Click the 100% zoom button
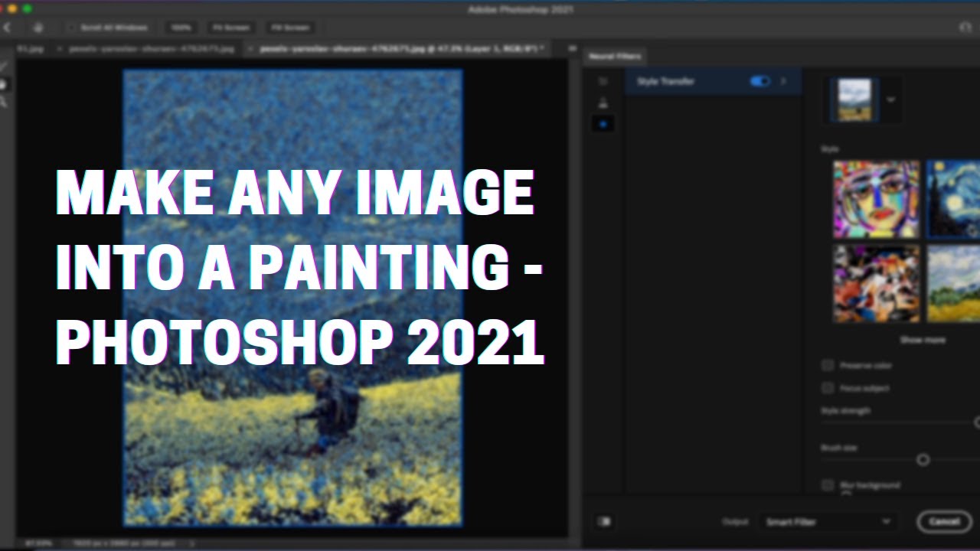Viewport: 980px width, 551px height. (x=181, y=28)
